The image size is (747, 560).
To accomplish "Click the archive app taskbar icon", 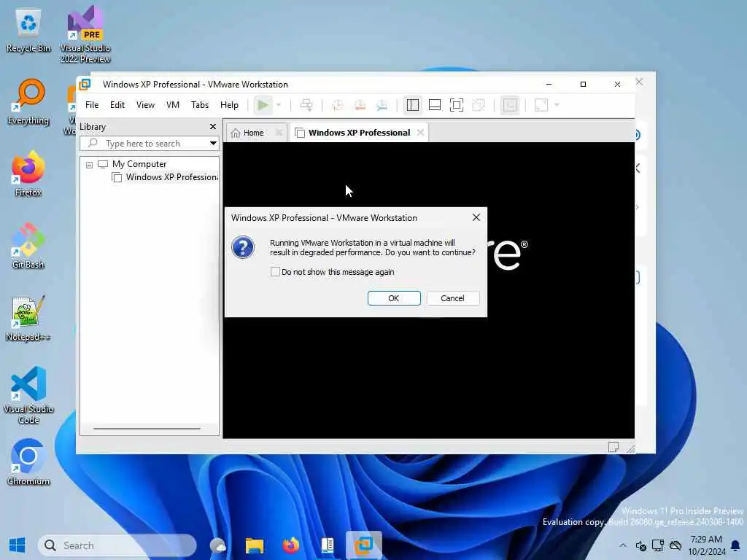I will click(x=328, y=545).
